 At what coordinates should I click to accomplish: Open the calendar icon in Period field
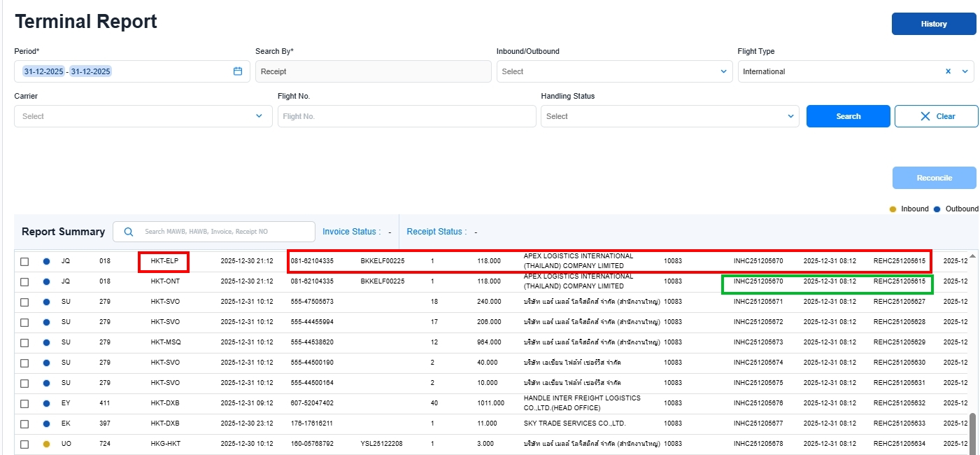coord(237,71)
